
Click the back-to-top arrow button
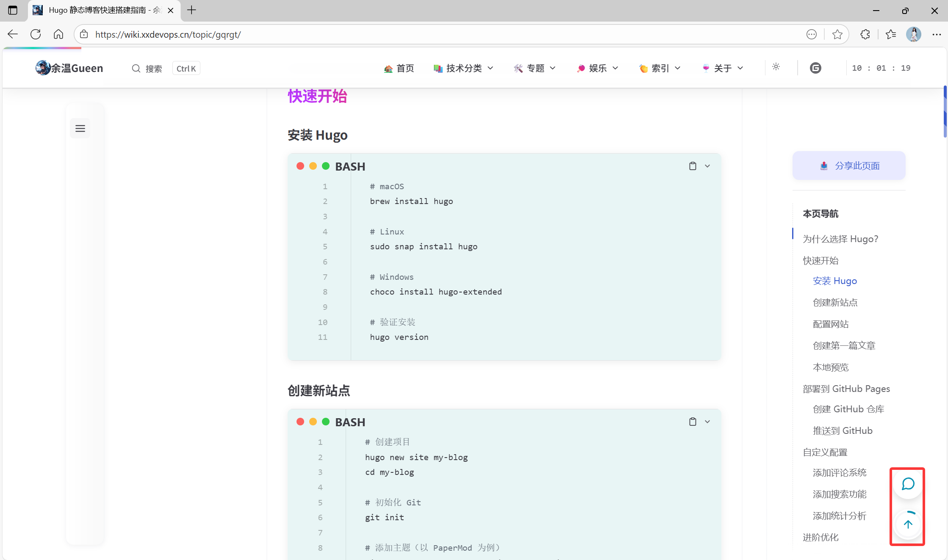pos(908,524)
